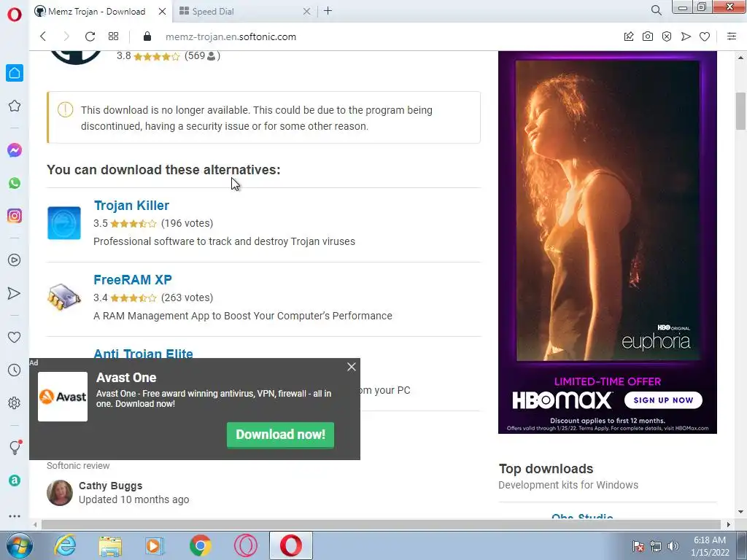Click the lightbulb tips icon in the sidebar
The width and height of the screenshot is (747, 560).
15,447
